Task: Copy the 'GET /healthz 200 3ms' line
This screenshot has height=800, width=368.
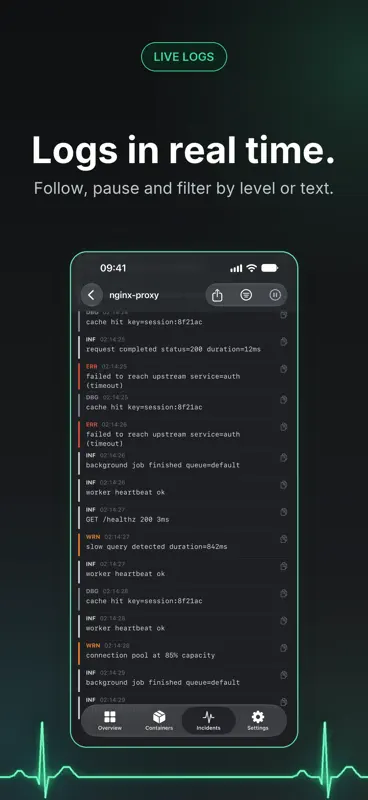Action: 284,512
